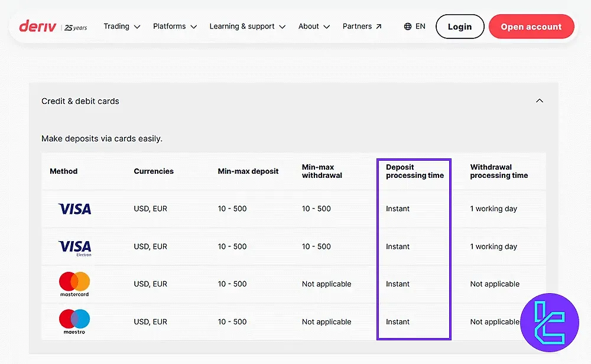Click Mastercard's withdrawal time Not applicable

(495, 284)
